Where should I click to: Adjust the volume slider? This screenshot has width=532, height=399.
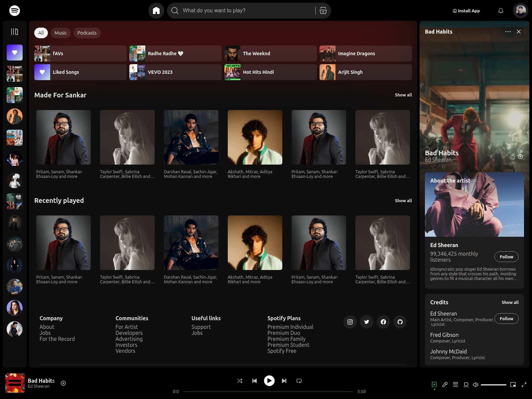(493, 385)
